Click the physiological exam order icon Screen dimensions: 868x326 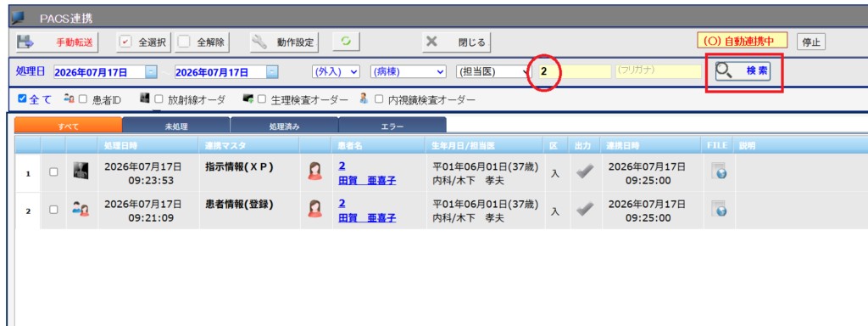[x=248, y=99]
